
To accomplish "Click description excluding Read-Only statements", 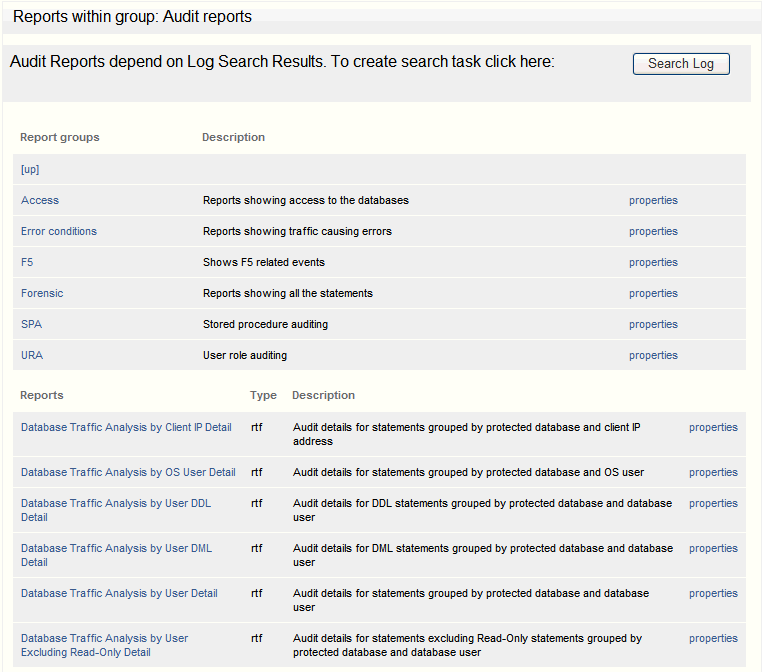I will click(468, 645).
